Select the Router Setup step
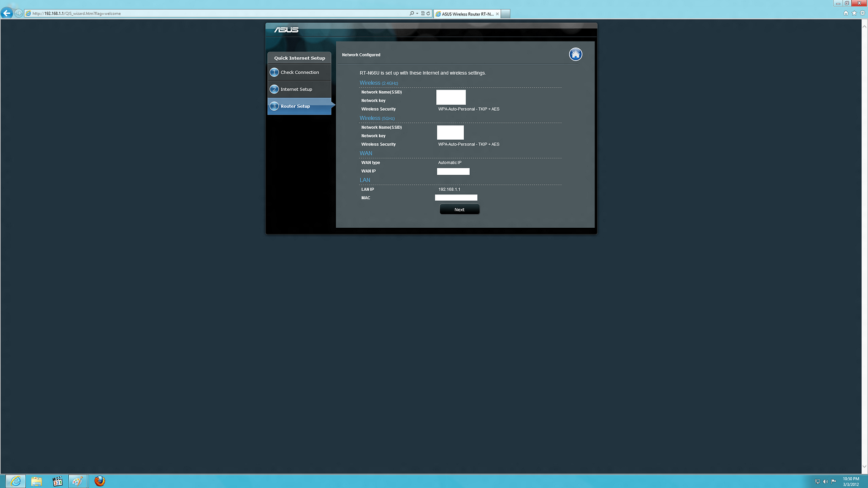 tap(295, 107)
